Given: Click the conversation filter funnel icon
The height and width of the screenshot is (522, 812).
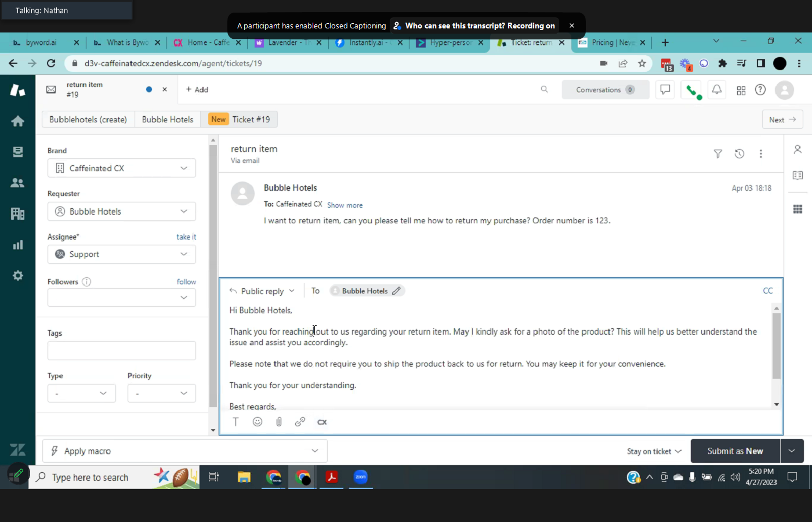Looking at the screenshot, I should tap(718, 154).
